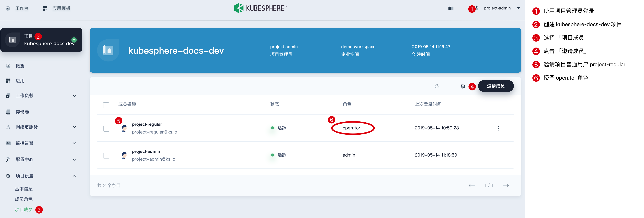Click the 状态 column header
The height and width of the screenshot is (218, 644).
pos(274,104)
